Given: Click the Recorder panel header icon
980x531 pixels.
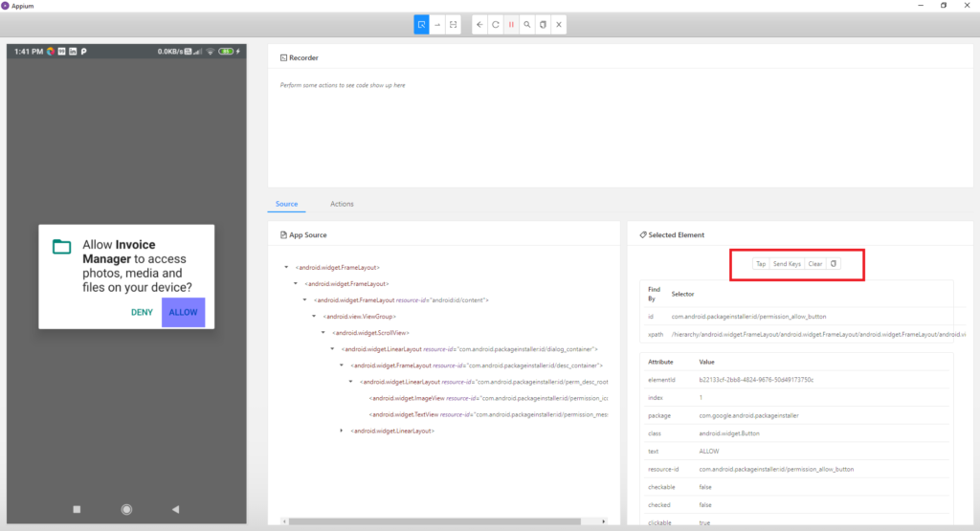Looking at the screenshot, I should point(283,57).
